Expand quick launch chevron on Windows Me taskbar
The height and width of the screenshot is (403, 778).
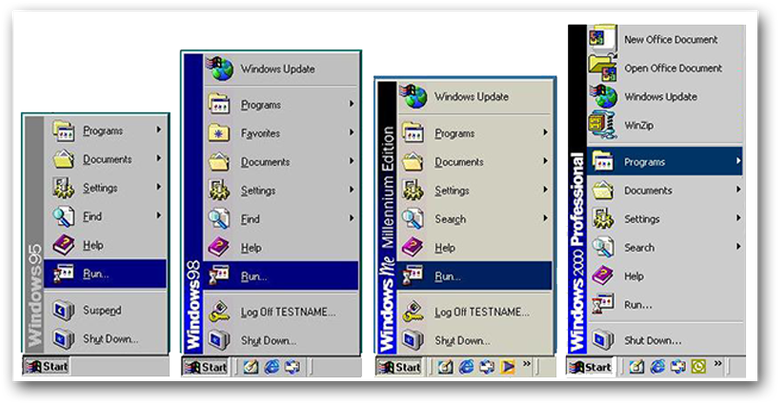pyautogui.click(x=526, y=365)
